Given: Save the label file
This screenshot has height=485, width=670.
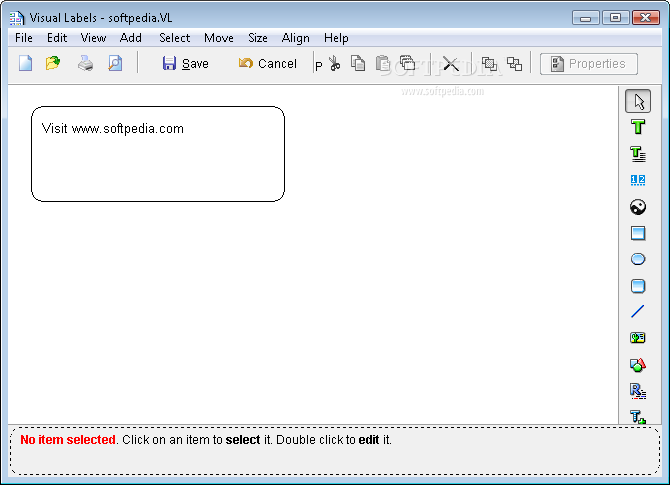Looking at the screenshot, I should (186, 64).
